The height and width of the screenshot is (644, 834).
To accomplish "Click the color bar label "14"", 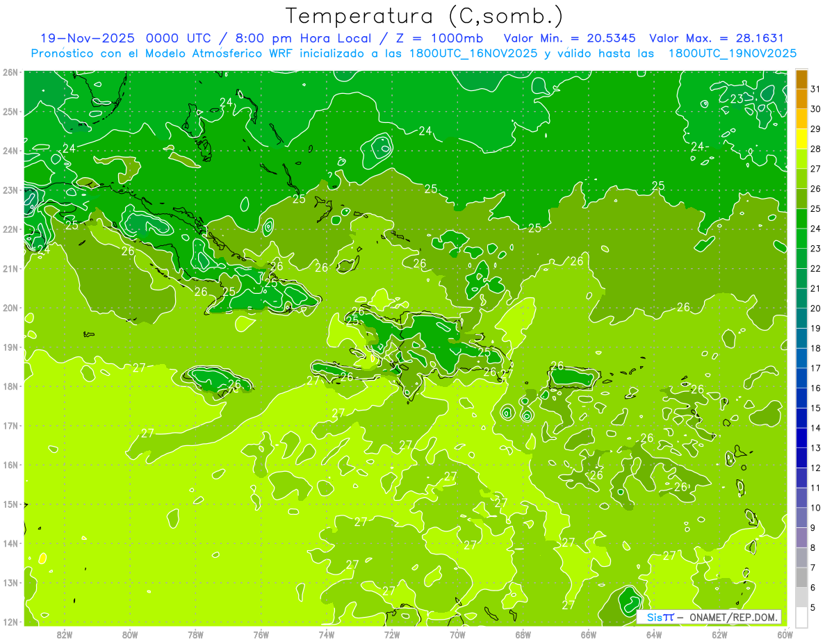I will (x=816, y=428).
